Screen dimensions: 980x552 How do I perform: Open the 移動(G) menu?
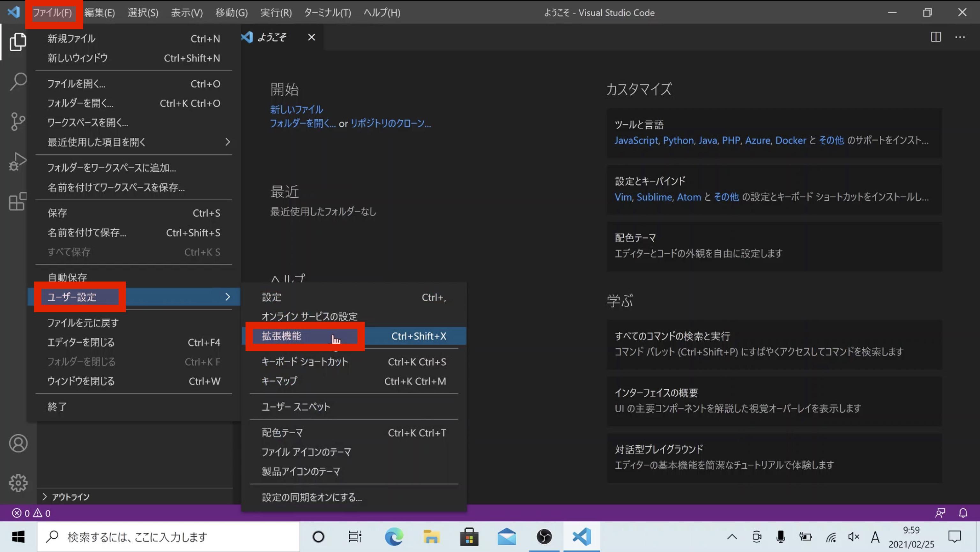pyautogui.click(x=231, y=12)
